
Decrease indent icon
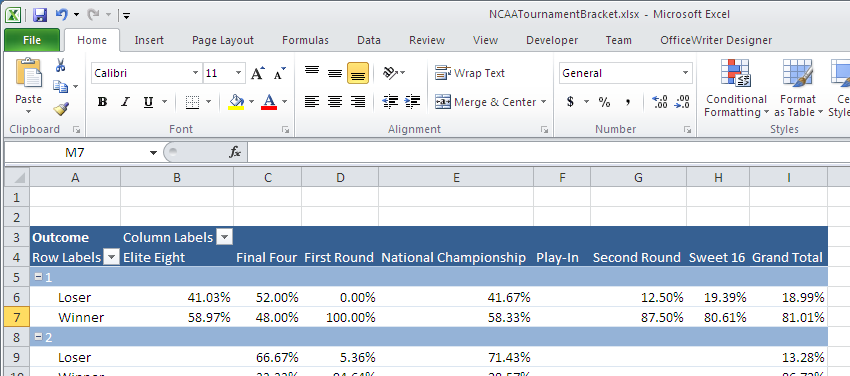[390, 101]
